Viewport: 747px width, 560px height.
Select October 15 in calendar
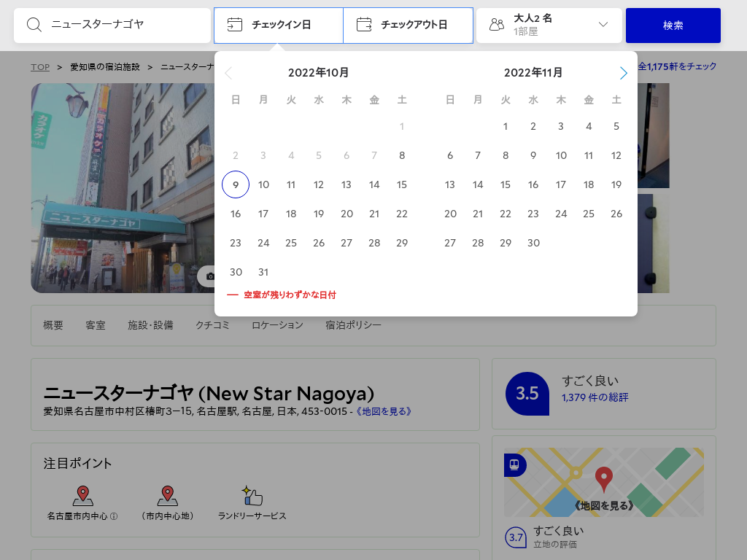tap(402, 184)
